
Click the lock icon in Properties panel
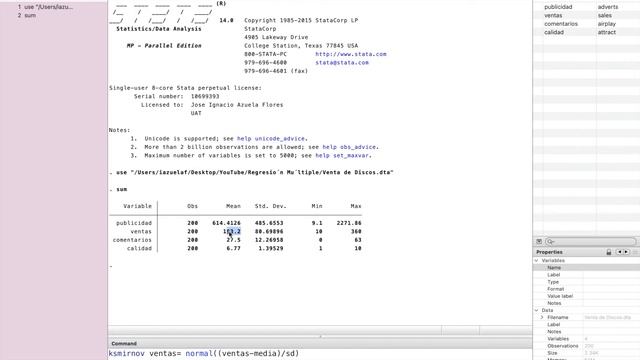pyautogui.click(x=609, y=252)
